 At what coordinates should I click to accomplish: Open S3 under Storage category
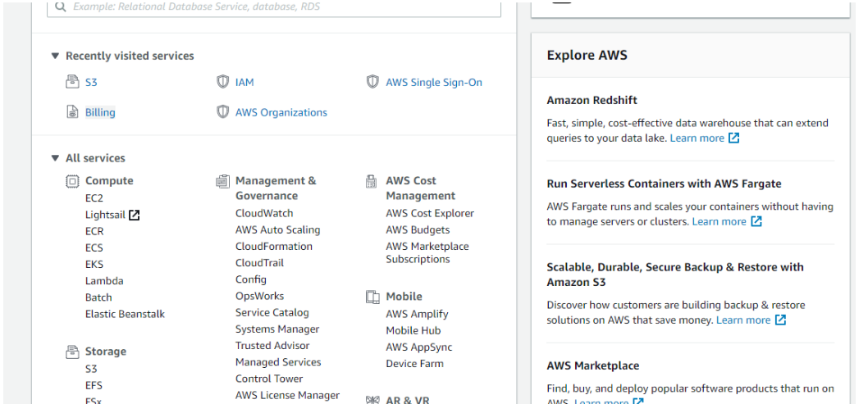click(91, 369)
